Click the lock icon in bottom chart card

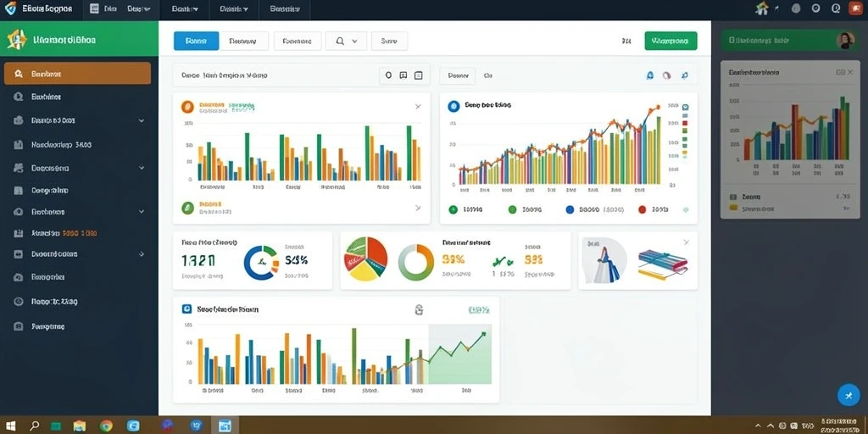point(419,310)
